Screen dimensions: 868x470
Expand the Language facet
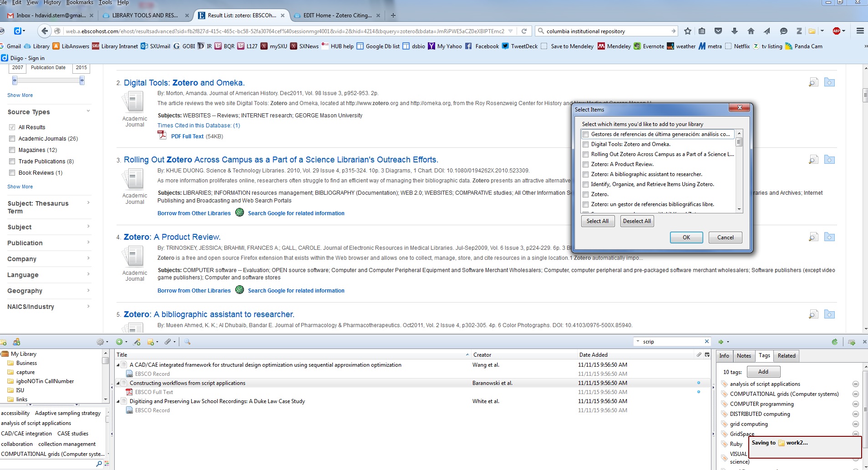pos(88,274)
